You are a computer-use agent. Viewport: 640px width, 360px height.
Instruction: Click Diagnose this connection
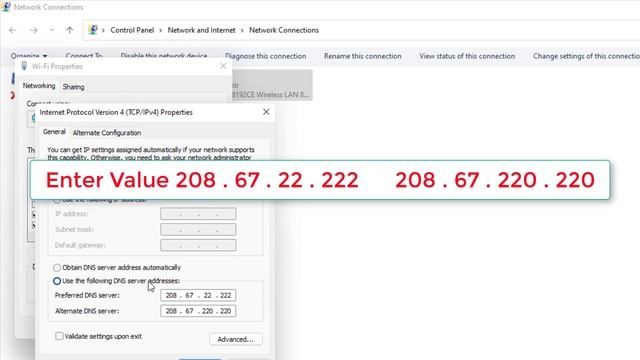tap(265, 56)
